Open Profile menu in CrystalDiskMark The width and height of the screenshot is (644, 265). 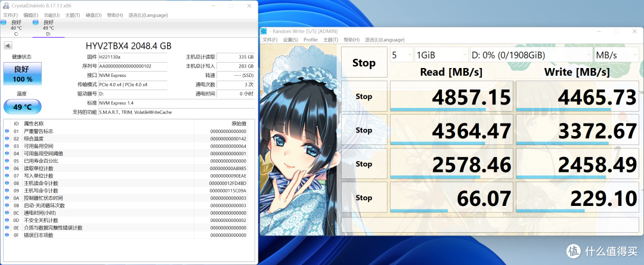tap(311, 40)
